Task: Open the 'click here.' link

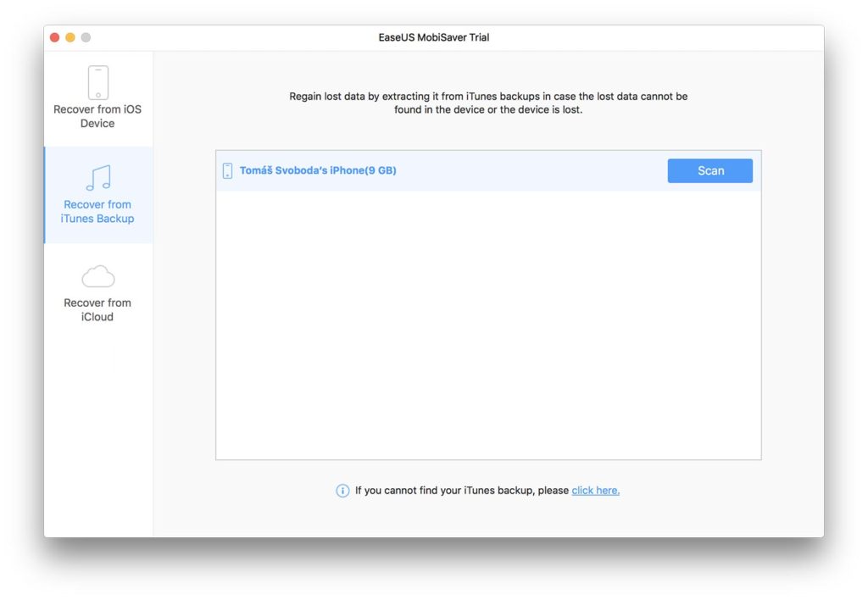Action: (596, 491)
